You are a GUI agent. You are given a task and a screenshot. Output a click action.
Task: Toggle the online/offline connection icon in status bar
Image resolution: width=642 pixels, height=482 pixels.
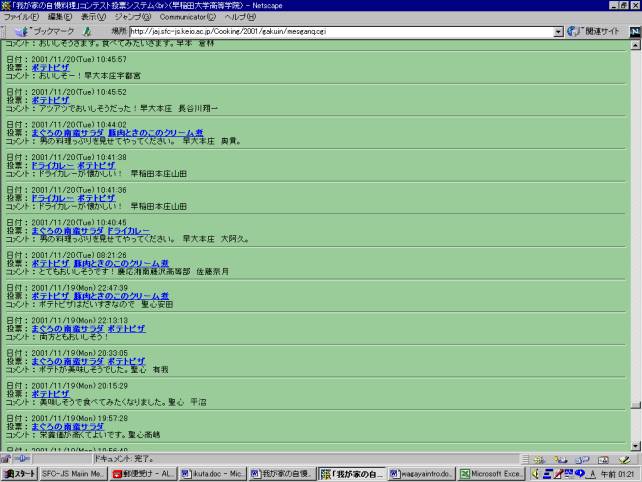point(22,459)
